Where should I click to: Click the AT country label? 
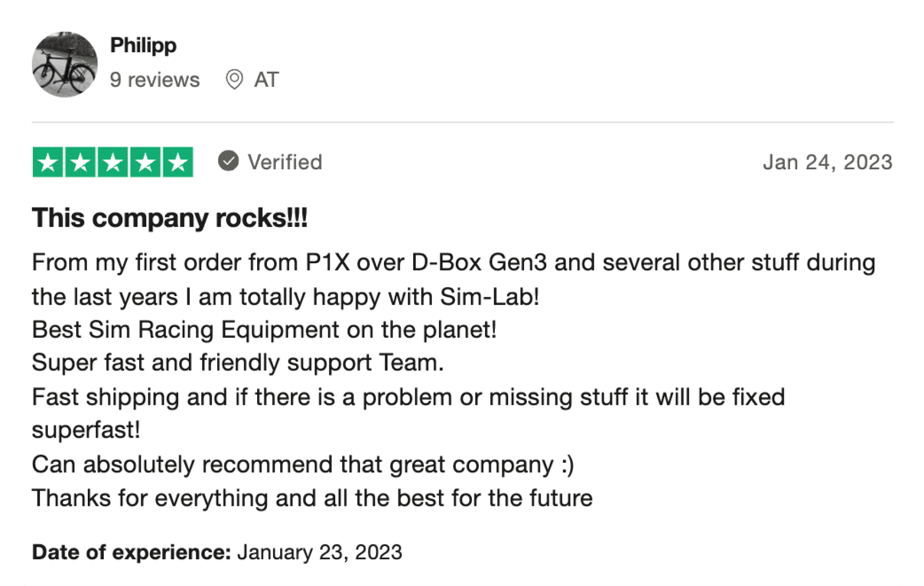(x=266, y=80)
